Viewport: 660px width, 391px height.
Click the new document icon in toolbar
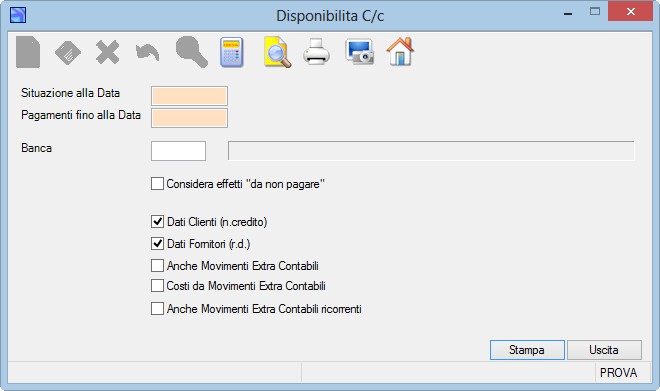(28, 52)
